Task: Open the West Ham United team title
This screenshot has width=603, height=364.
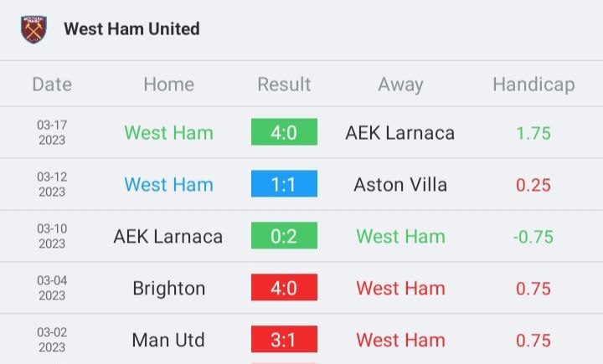Action: (131, 28)
